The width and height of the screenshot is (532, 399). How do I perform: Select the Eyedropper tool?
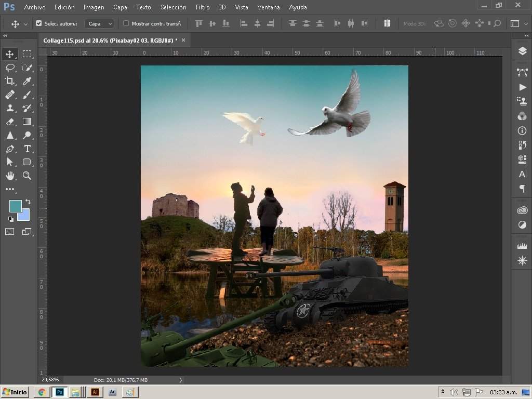coord(27,81)
